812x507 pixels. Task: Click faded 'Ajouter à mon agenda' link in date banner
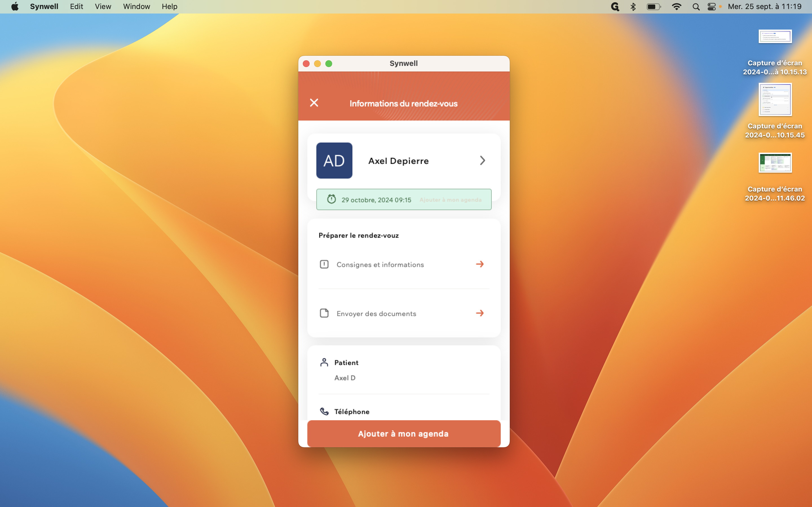click(x=450, y=200)
